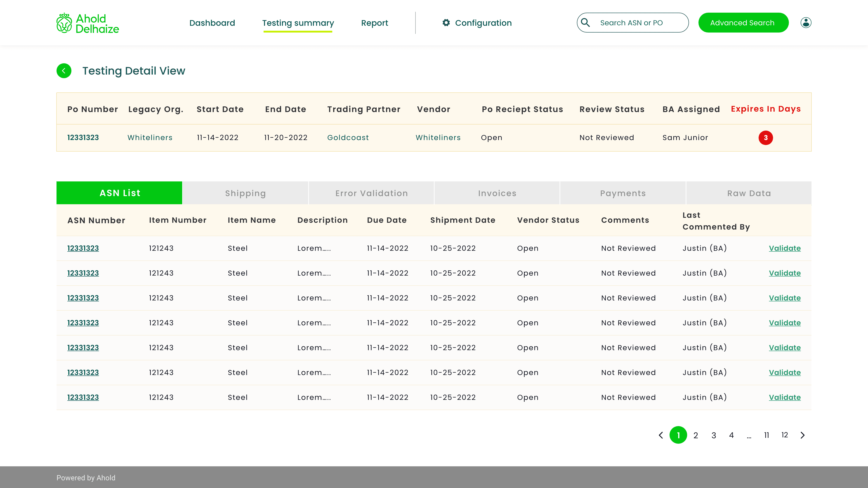Image resolution: width=868 pixels, height=488 pixels.
Task: Jump to page 12 in pagination
Action: (x=784, y=435)
